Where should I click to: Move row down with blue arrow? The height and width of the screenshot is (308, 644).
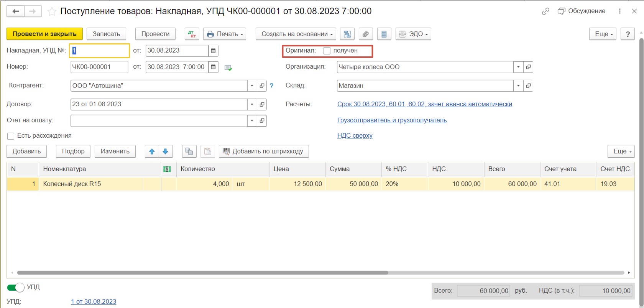click(x=166, y=152)
